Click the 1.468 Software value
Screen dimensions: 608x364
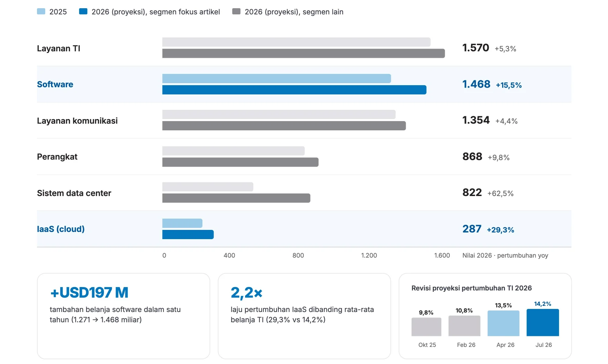[476, 84]
